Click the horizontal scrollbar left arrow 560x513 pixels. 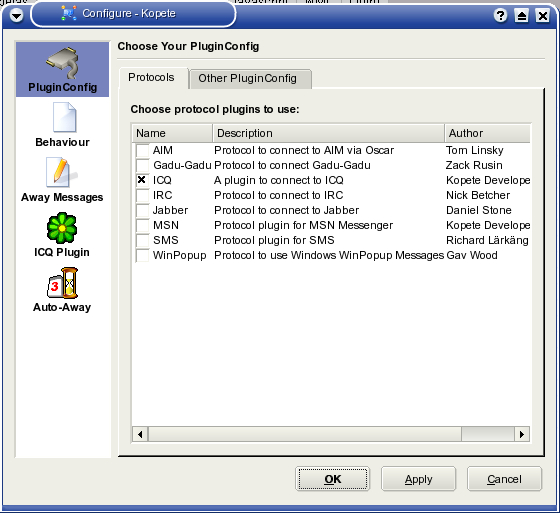point(140,434)
